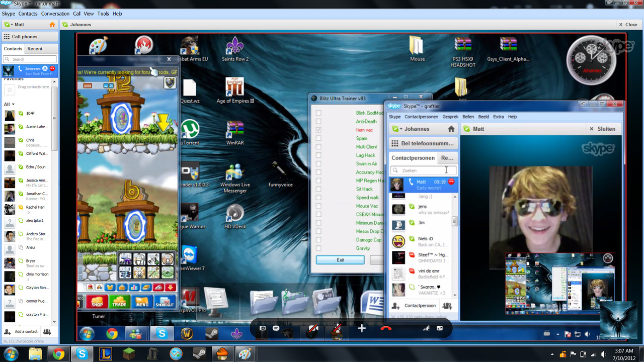Enable Anti-Death checkbox in Blitz Trainer

click(318, 122)
